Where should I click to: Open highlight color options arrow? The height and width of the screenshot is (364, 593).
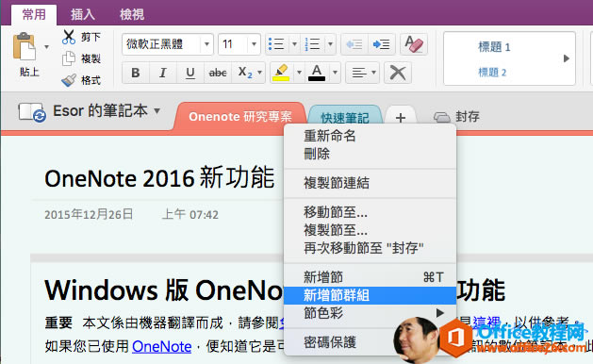(299, 73)
